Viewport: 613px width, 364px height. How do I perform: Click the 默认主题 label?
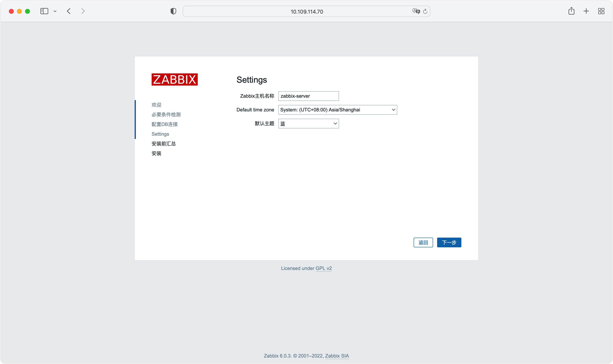264,123
